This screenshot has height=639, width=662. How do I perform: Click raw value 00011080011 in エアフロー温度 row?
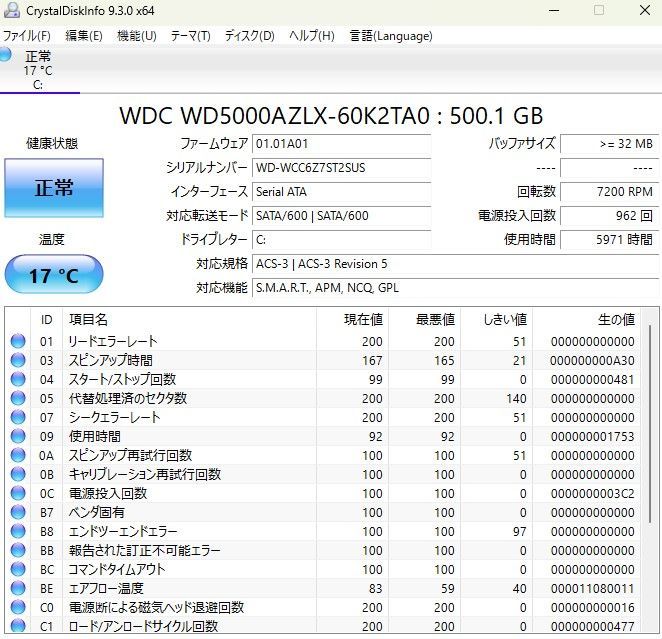click(x=592, y=588)
